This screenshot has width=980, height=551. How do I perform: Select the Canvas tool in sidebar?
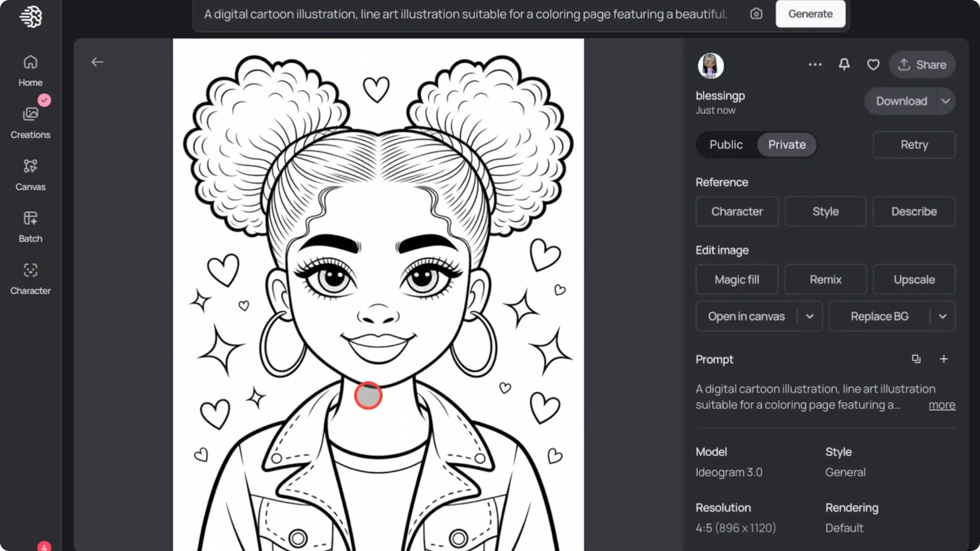tap(30, 173)
